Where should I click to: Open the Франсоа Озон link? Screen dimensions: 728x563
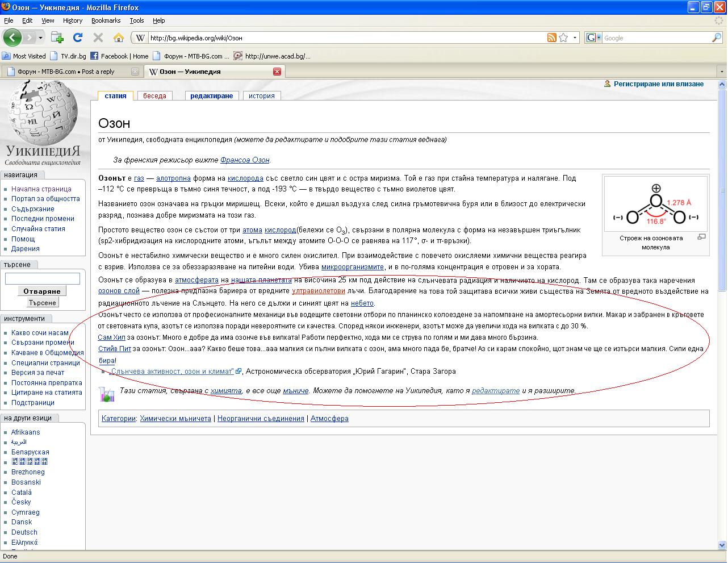pyautogui.click(x=245, y=160)
